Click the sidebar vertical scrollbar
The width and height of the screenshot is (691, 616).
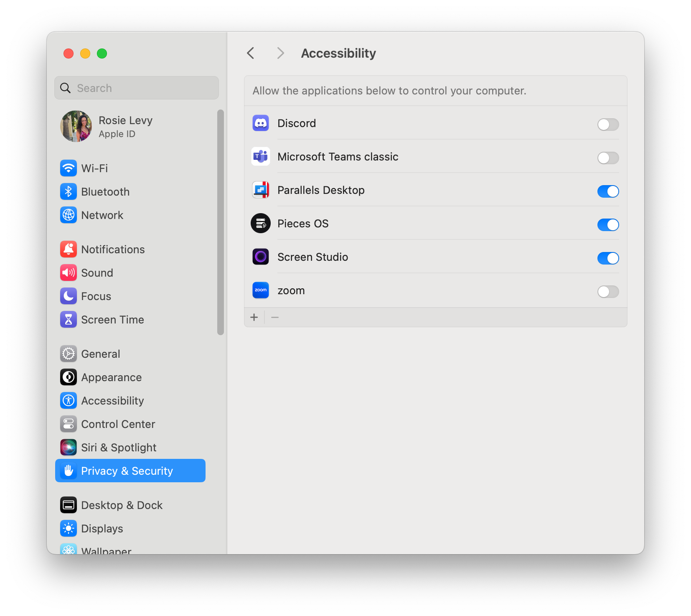(221, 221)
